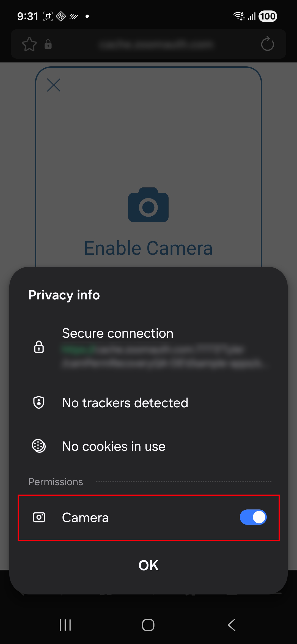The height and width of the screenshot is (644, 297).
Task: Tap the Camera permission label
Action: pos(85,518)
